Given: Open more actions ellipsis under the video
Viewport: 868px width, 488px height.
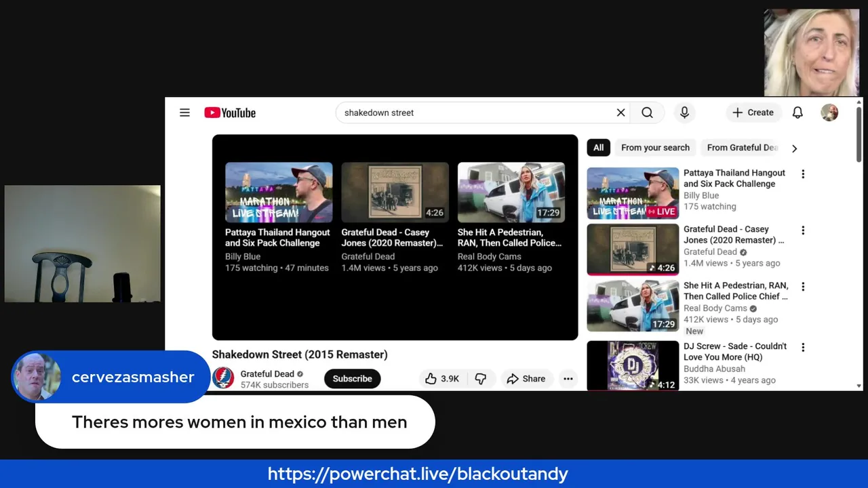Looking at the screenshot, I should pos(568,379).
